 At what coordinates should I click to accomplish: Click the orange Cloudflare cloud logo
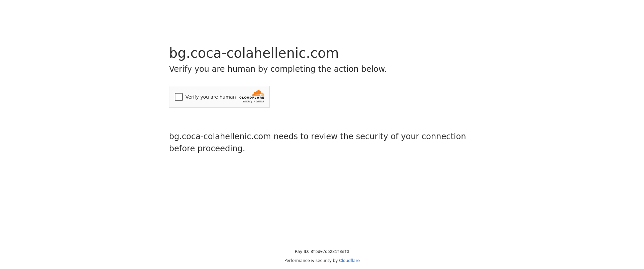pyautogui.click(x=258, y=93)
